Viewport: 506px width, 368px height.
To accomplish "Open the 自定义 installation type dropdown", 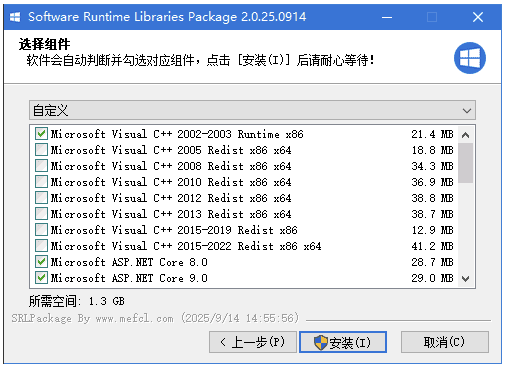I will pos(252,110).
